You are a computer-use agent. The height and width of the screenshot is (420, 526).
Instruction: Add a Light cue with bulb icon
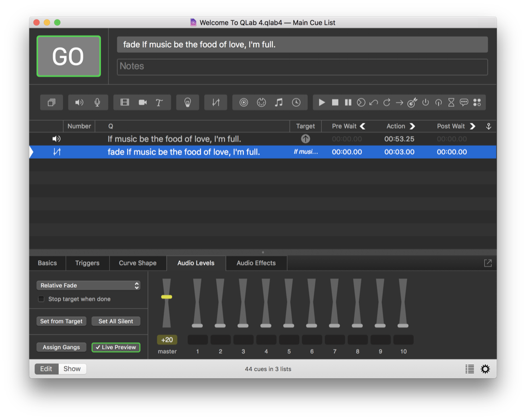187,102
